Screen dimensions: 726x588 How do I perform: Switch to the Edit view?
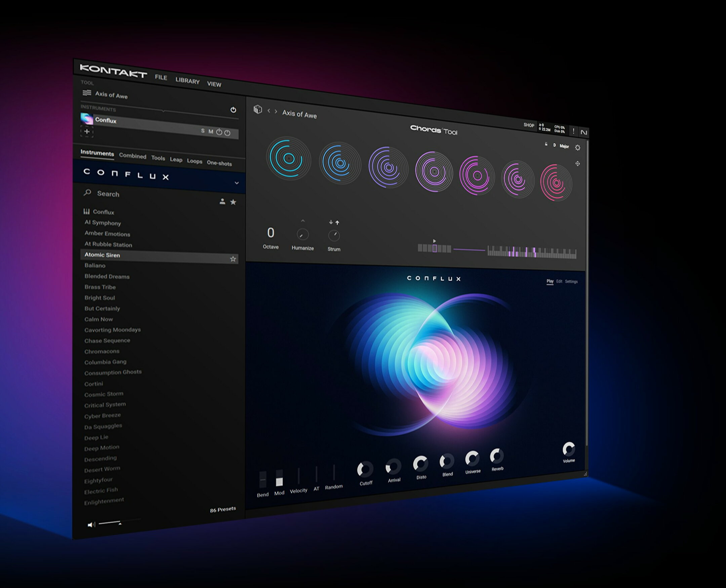pos(559,281)
